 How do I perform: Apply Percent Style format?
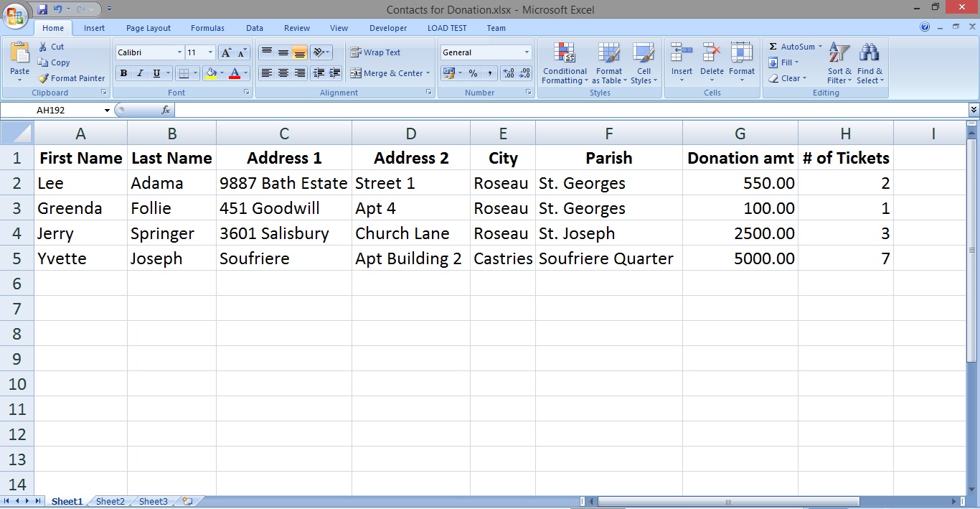tap(473, 73)
